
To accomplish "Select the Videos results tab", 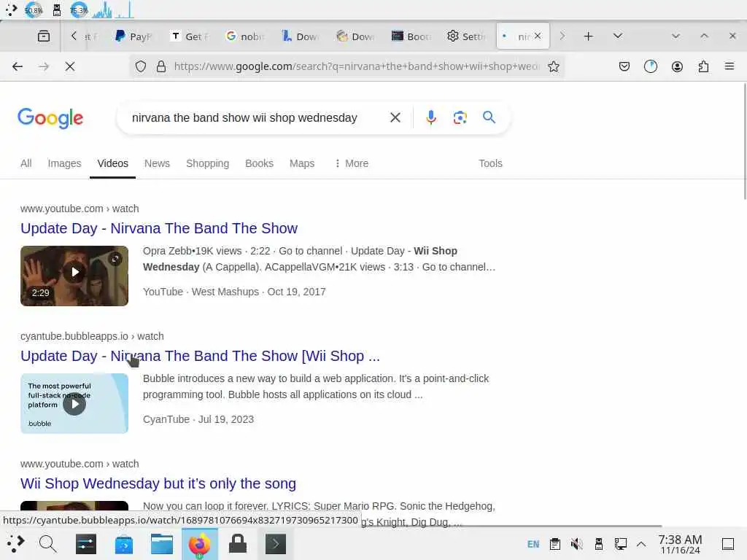I will pos(113,163).
